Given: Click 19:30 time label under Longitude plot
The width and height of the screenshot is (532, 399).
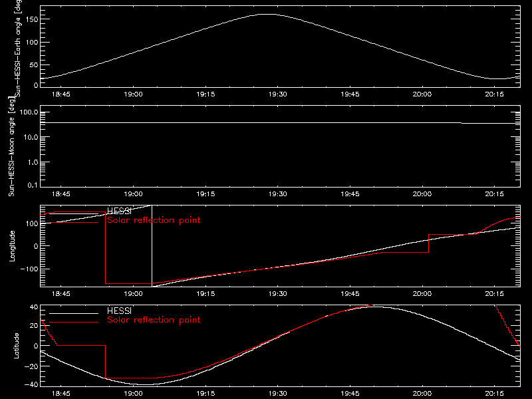Looking at the screenshot, I should coord(278,294).
